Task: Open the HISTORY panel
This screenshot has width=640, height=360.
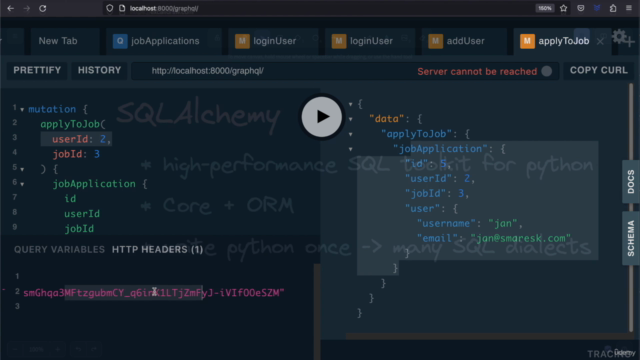Action: (99, 70)
